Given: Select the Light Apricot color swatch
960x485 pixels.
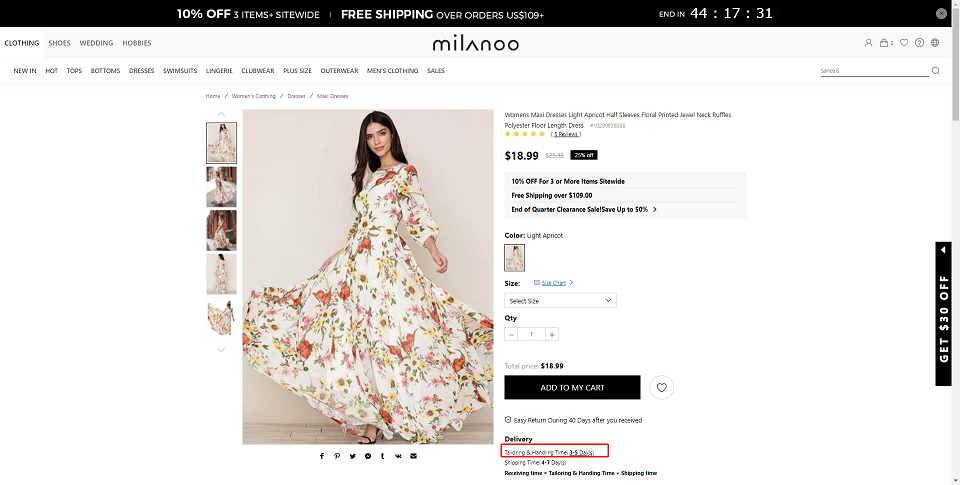Looking at the screenshot, I should click(x=514, y=258).
